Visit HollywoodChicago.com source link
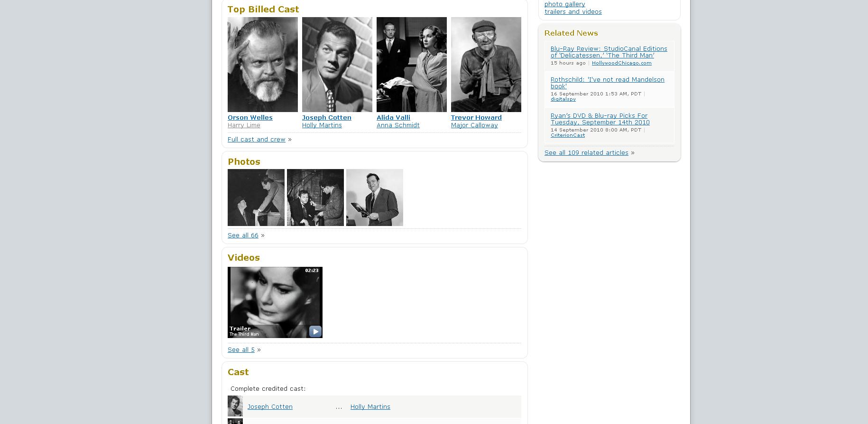The image size is (868, 424). (x=622, y=63)
